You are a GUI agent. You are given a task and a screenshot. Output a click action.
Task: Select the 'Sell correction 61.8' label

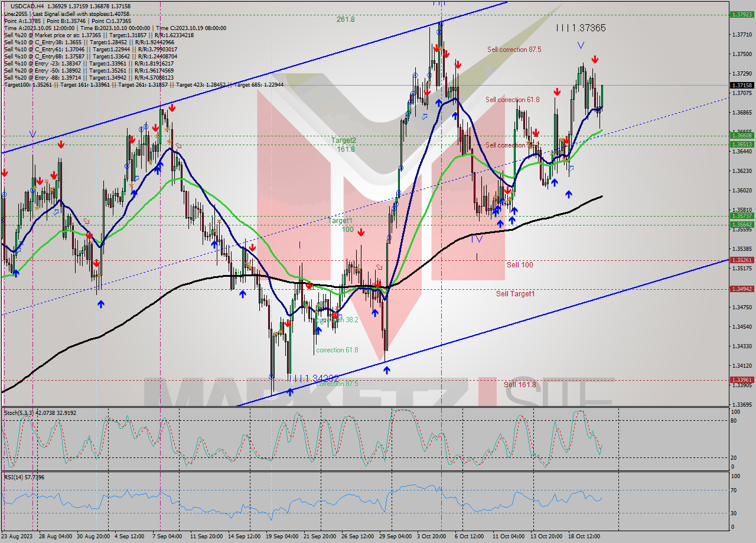pyautogui.click(x=512, y=100)
